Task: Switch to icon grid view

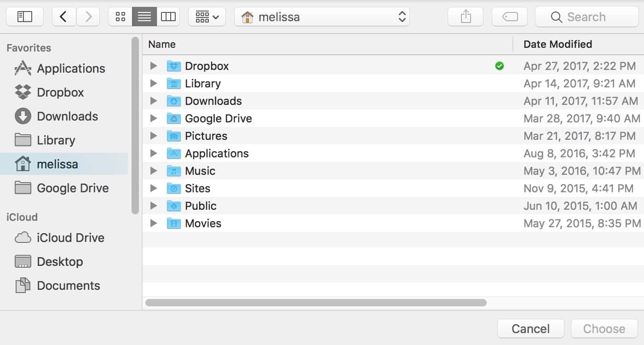Action: [x=121, y=17]
